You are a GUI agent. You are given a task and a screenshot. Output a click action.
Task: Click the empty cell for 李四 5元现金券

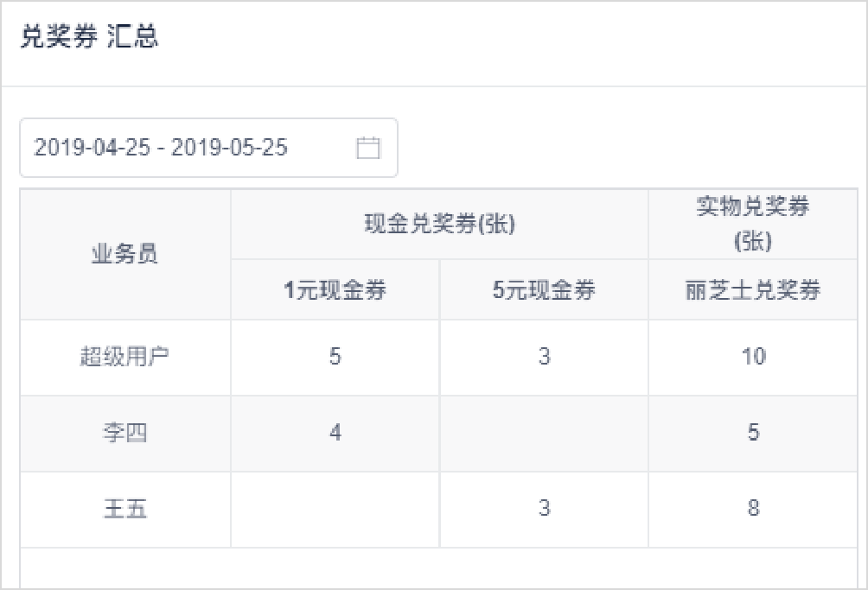pyautogui.click(x=541, y=433)
